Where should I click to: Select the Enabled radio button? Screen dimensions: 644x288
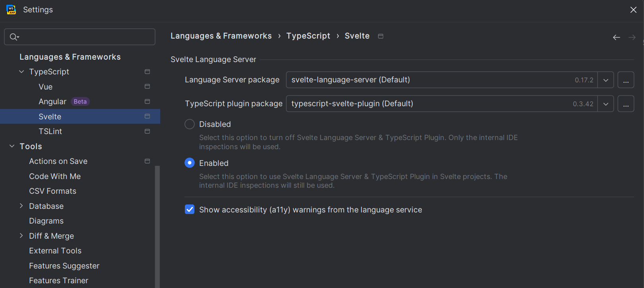(x=190, y=163)
